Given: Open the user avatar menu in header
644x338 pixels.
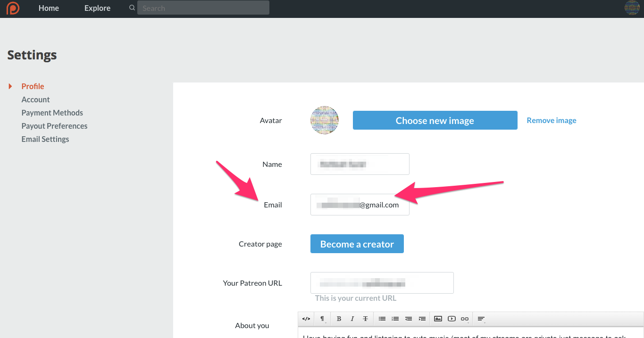Looking at the screenshot, I should point(632,8).
